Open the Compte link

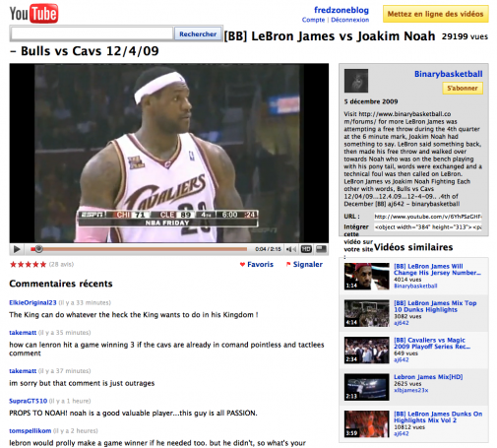pyautogui.click(x=313, y=20)
